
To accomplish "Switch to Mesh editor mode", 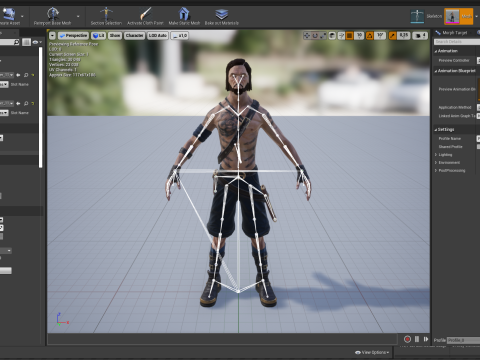I will click(x=459, y=16).
